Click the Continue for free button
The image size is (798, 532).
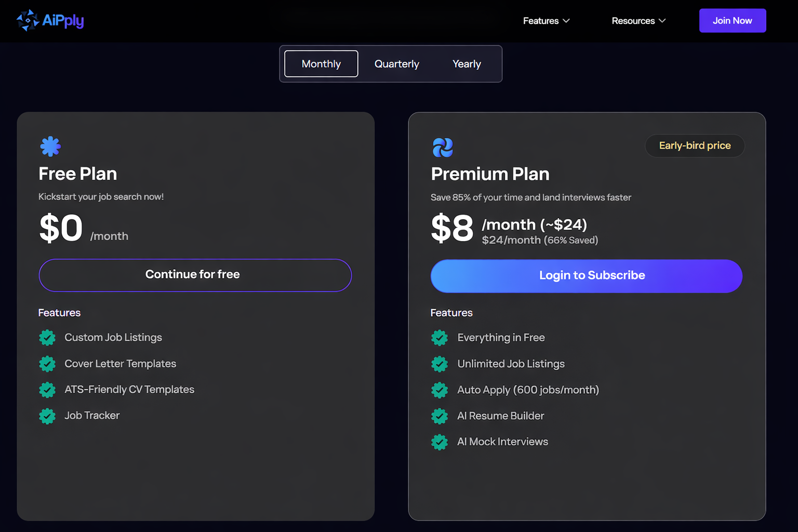pyautogui.click(x=195, y=275)
